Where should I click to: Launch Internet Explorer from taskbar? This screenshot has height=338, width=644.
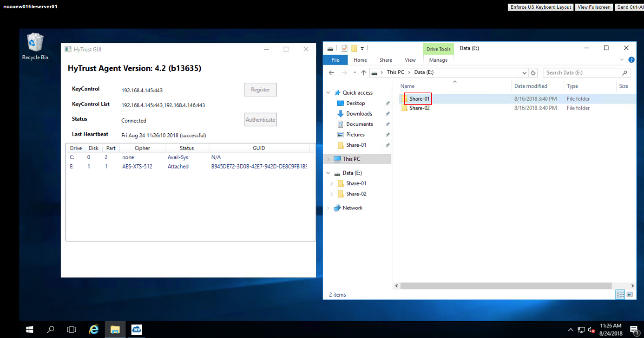(x=94, y=330)
